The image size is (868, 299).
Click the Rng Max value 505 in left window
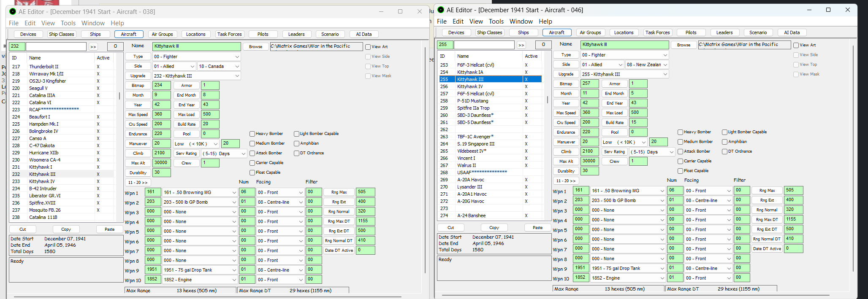point(365,192)
